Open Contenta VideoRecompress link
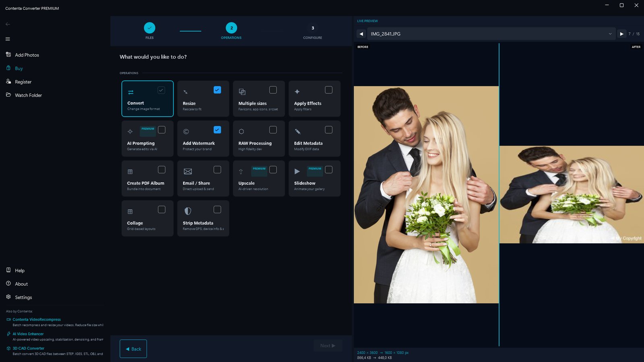The height and width of the screenshot is (362, 644). (x=37, y=319)
